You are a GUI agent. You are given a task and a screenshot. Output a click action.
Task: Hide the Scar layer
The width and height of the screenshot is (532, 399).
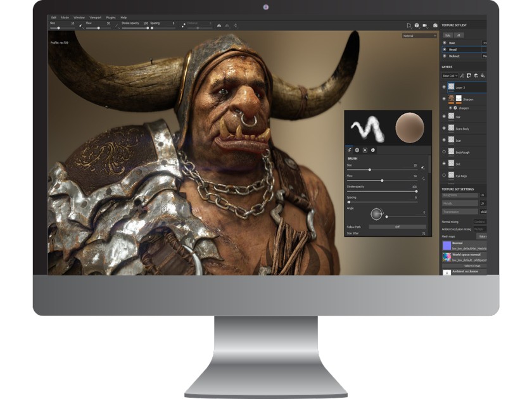444,140
